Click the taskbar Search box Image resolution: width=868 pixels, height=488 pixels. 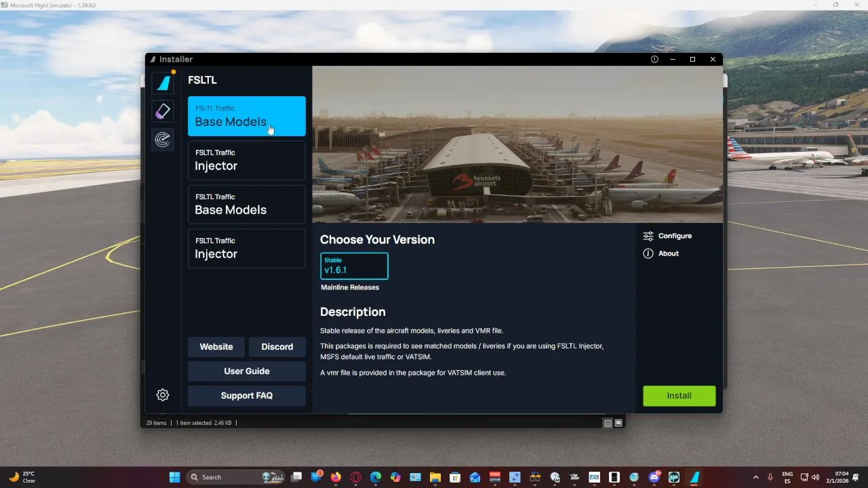(x=235, y=477)
